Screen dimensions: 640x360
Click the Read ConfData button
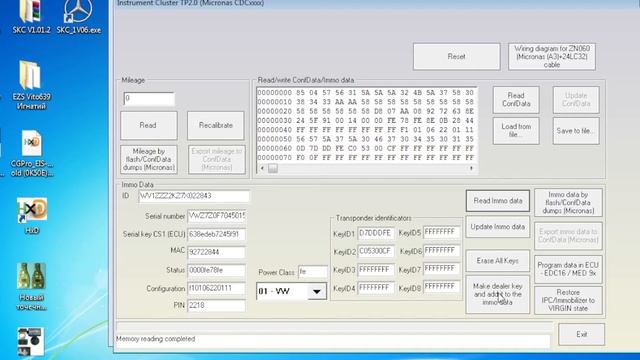coord(516,100)
